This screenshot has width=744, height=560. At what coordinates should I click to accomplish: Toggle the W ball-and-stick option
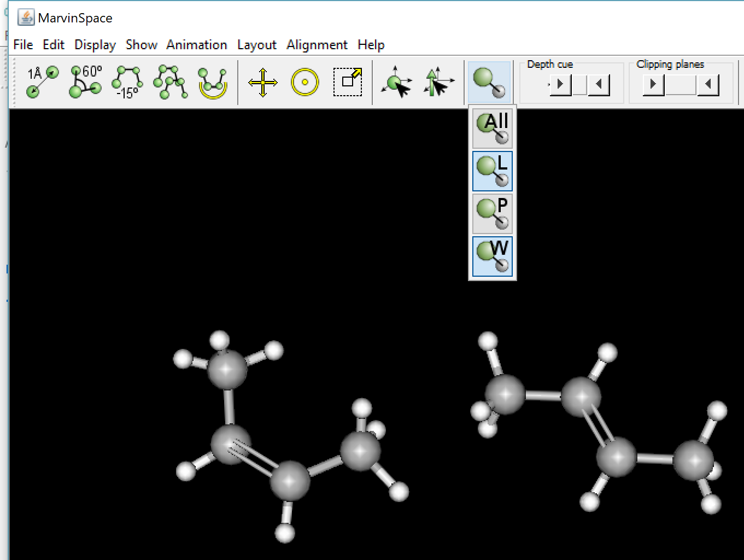tap(492, 256)
